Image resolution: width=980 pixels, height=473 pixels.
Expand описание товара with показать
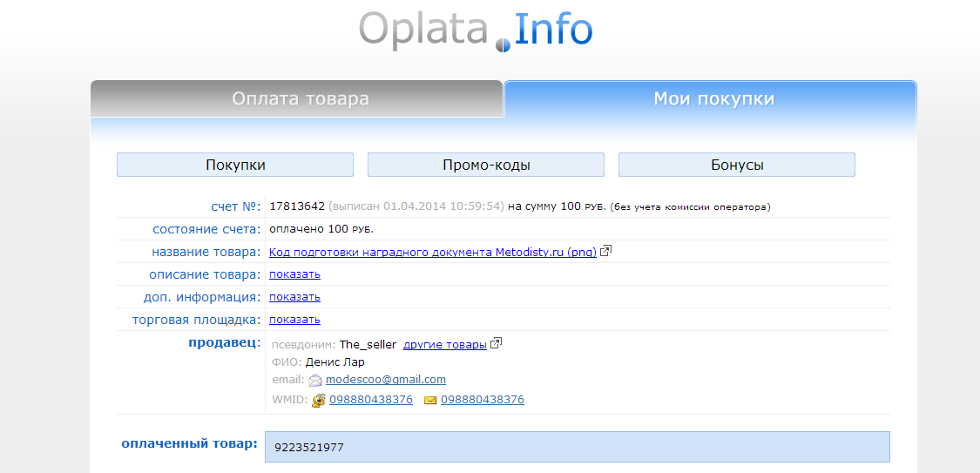[x=294, y=274]
